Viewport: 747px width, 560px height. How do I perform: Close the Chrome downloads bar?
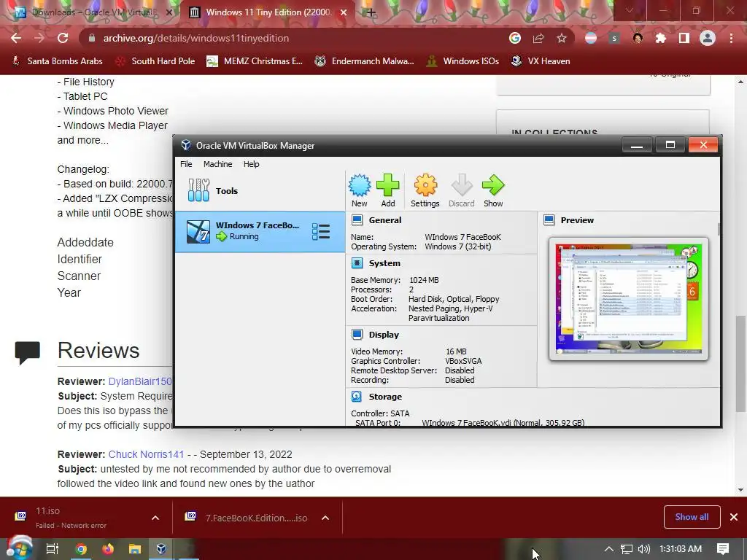coord(734,517)
